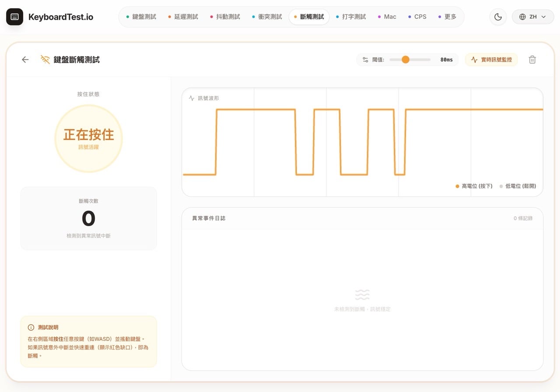This screenshot has height=392, width=560.
Task: Toggle dark mode with the moon icon
Action: tap(498, 17)
